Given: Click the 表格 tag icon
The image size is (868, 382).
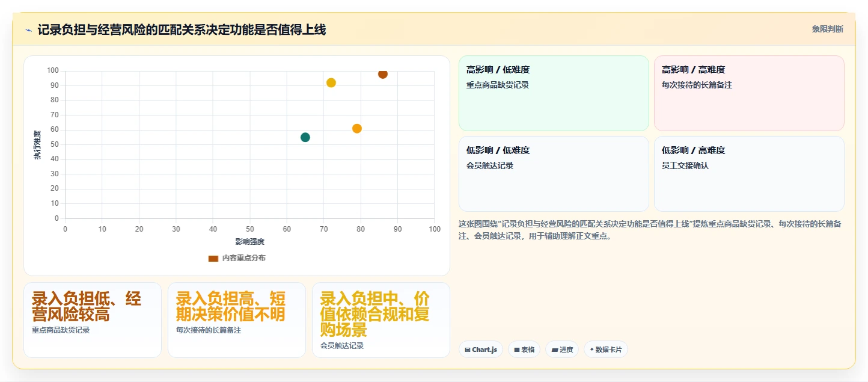Looking at the screenshot, I should click(516, 350).
